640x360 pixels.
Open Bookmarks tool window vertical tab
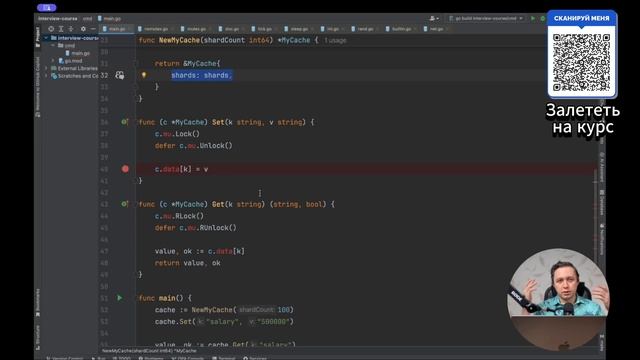[38, 302]
